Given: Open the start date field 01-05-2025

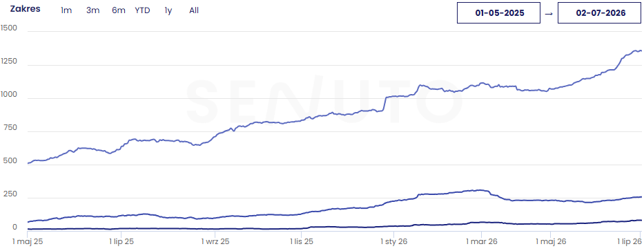Looking at the screenshot, I should coord(498,12).
